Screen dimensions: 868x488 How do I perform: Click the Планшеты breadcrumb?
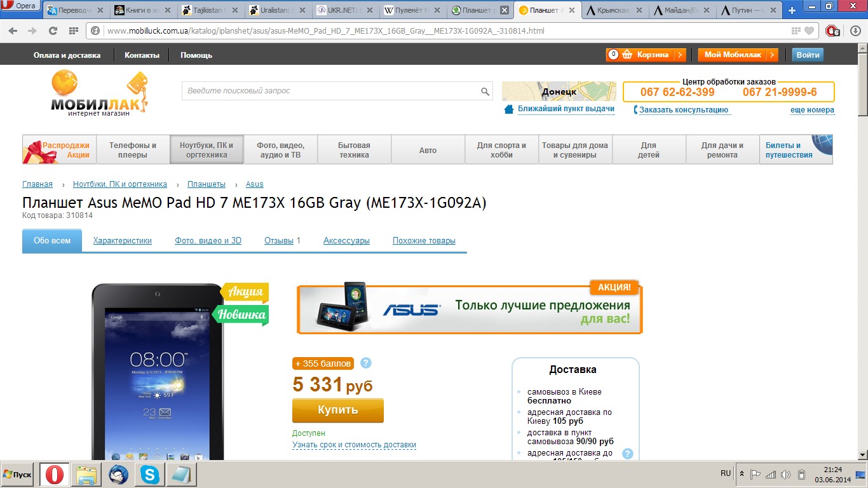point(207,184)
